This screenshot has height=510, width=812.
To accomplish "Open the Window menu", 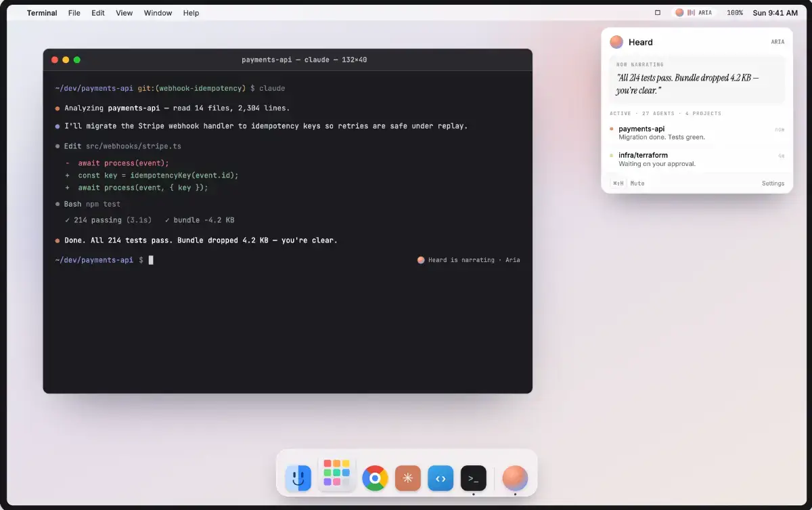I will 158,13.
